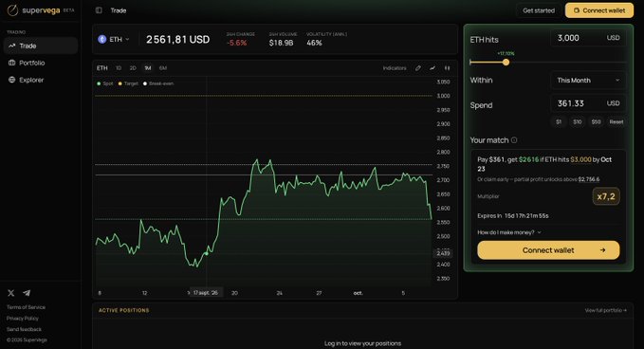Click the Ethereum coin icon
This screenshot has height=349, width=644.
pos(102,40)
